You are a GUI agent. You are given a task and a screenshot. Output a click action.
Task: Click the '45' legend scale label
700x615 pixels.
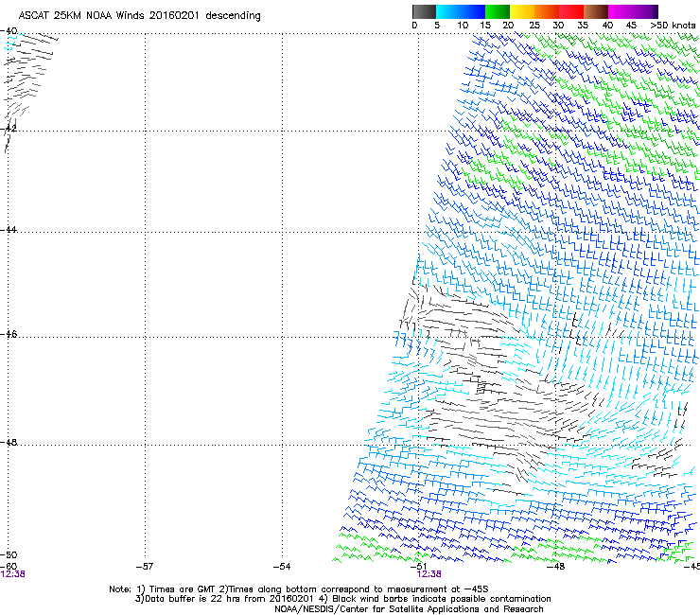(631, 26)
